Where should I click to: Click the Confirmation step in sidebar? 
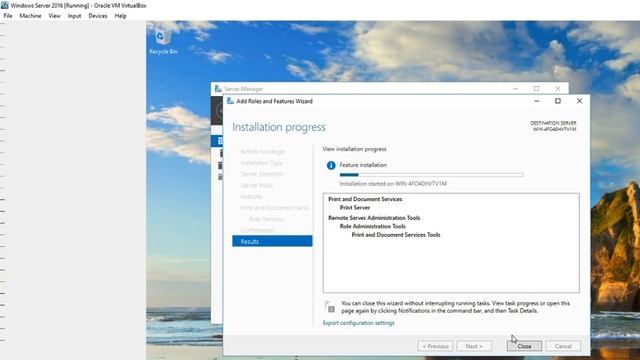(x=258, y=230)
